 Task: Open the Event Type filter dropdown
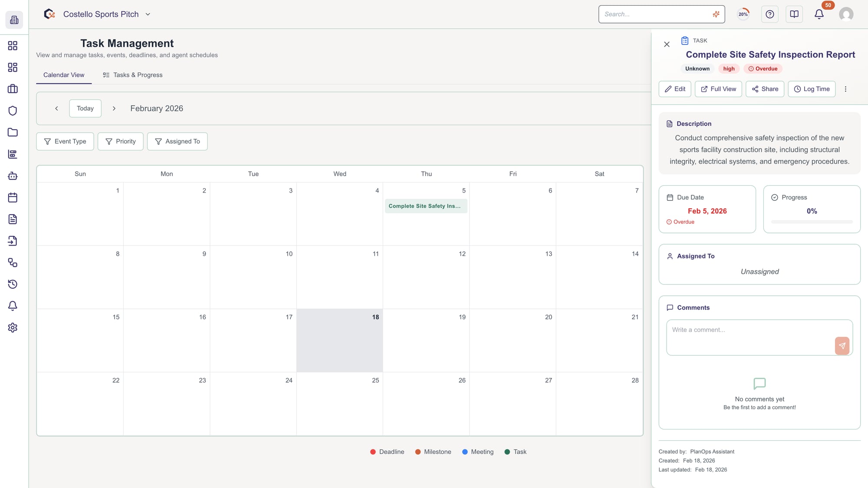pos(65,141)
